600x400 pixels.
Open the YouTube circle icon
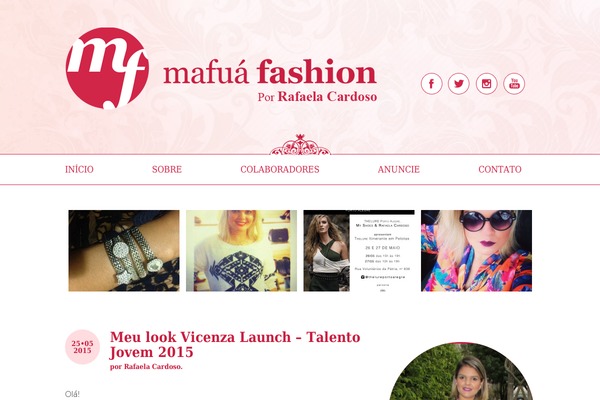[x=514, y=83]
